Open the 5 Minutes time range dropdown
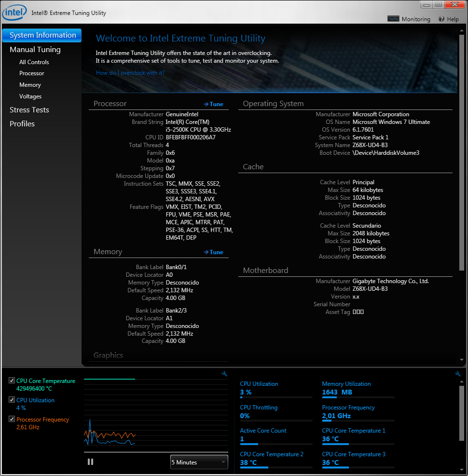Viewport: 468px width, 476px height. click(199, 462)
